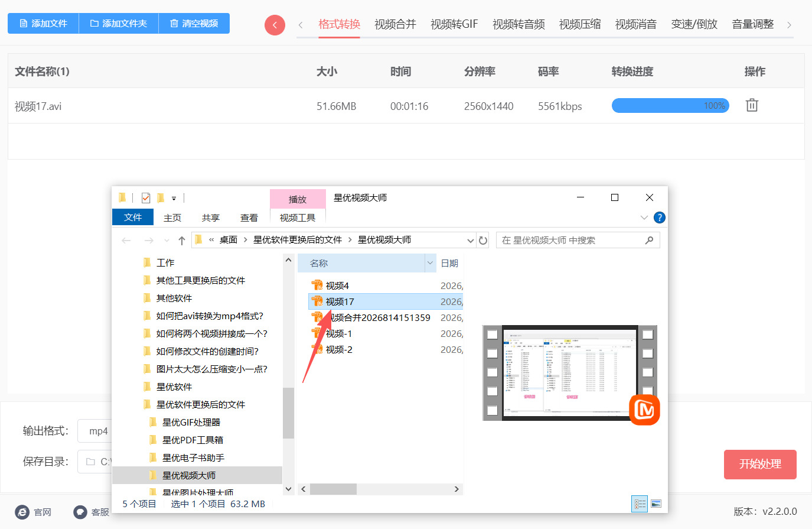812x529 pixels.
Task: Select the 视频压缩 tab
Action: (580, 24)
